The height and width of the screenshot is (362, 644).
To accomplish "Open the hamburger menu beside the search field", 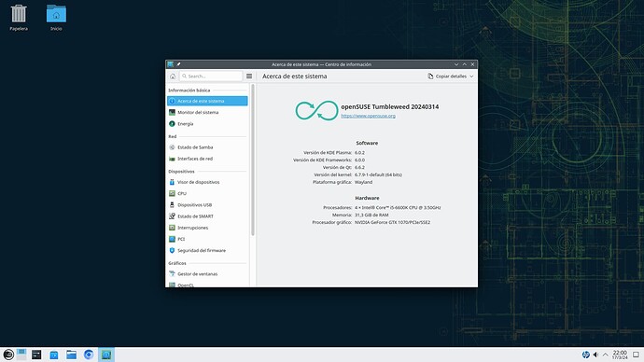I will coord(249,77).
